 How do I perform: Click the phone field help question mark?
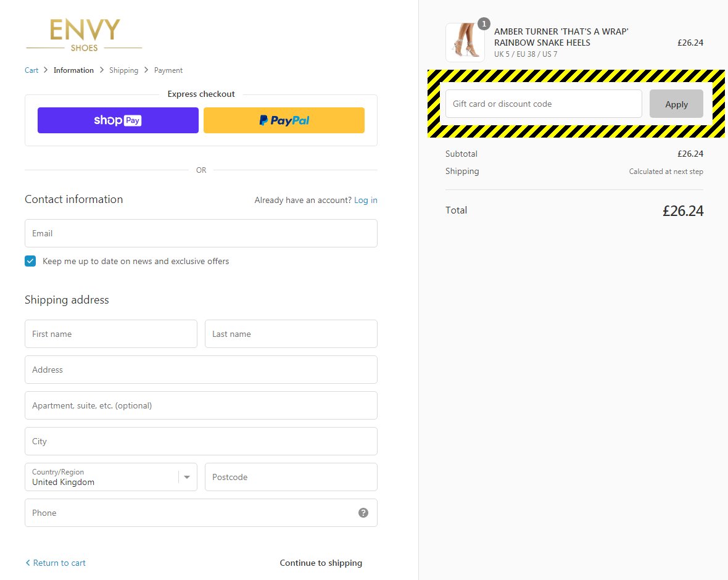pyautogui.click(x=363, y=513)
